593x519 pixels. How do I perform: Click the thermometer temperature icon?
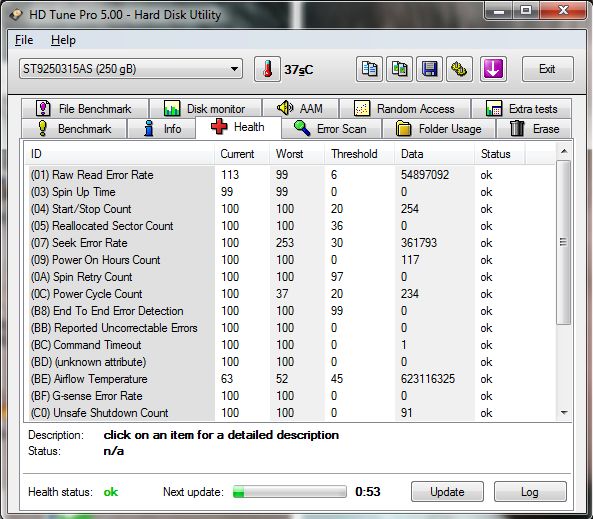click(267, 69)
